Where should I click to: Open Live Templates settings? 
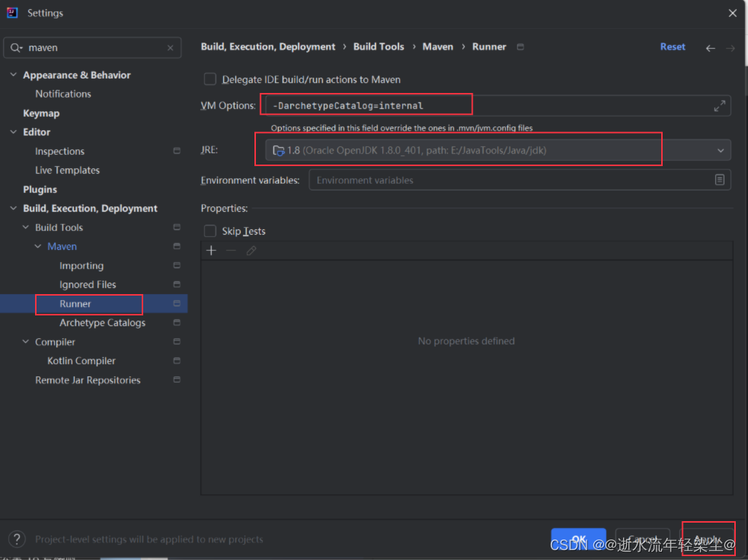[67, 171]
